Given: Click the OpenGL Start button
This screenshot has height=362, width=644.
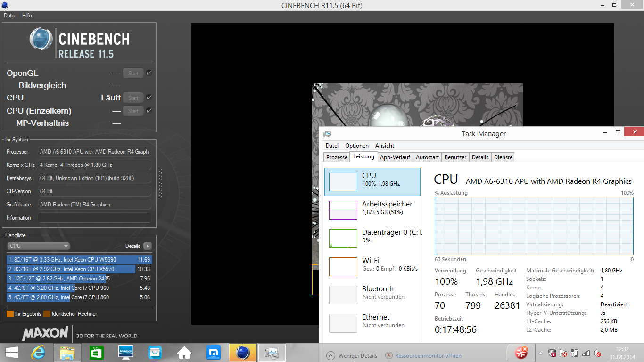Looking at the screenshot, I should click(x=133, y=73).
